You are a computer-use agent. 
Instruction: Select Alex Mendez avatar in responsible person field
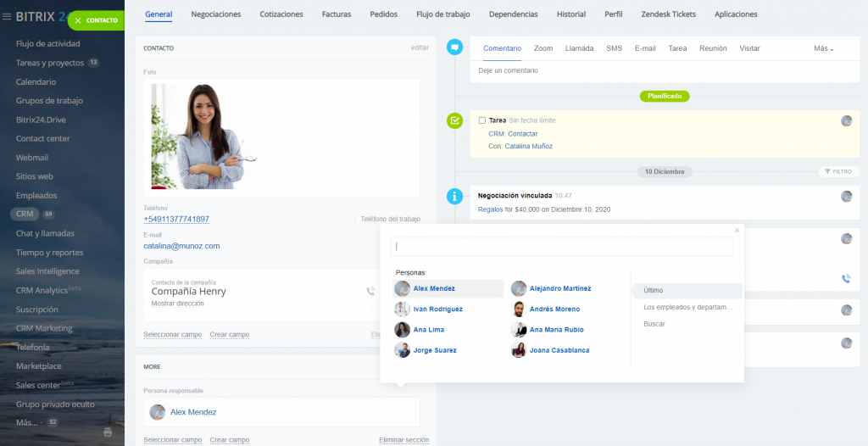157,412
